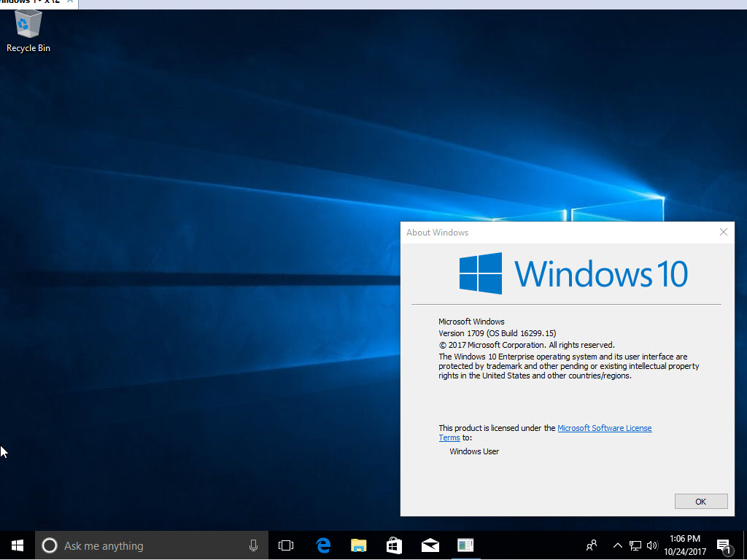The image size is (747, 560).
Task: Open the clock showing 1:06 PM
Action: [685, 545]
